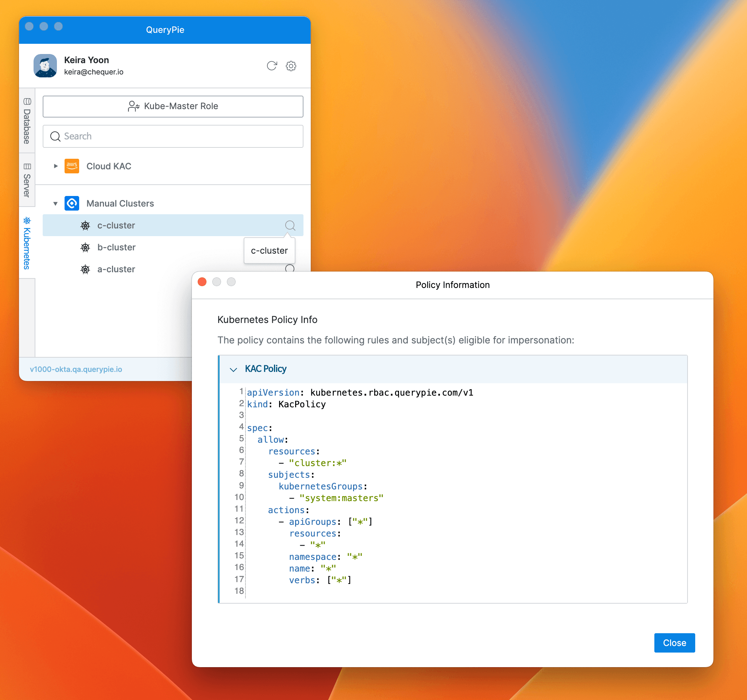This screenshot has width=747, height=700.
Task: Collapse the Manual Clusters group
Action: [55, 204]
